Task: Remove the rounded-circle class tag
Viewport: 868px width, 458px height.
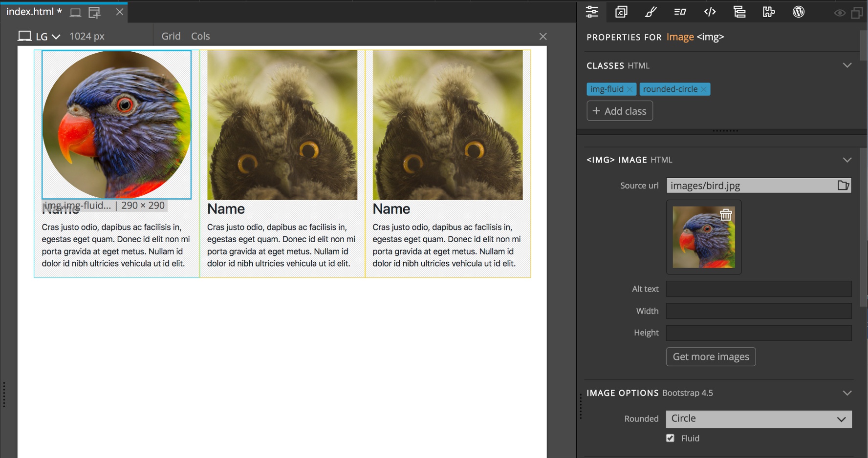Action: (704, 89)
